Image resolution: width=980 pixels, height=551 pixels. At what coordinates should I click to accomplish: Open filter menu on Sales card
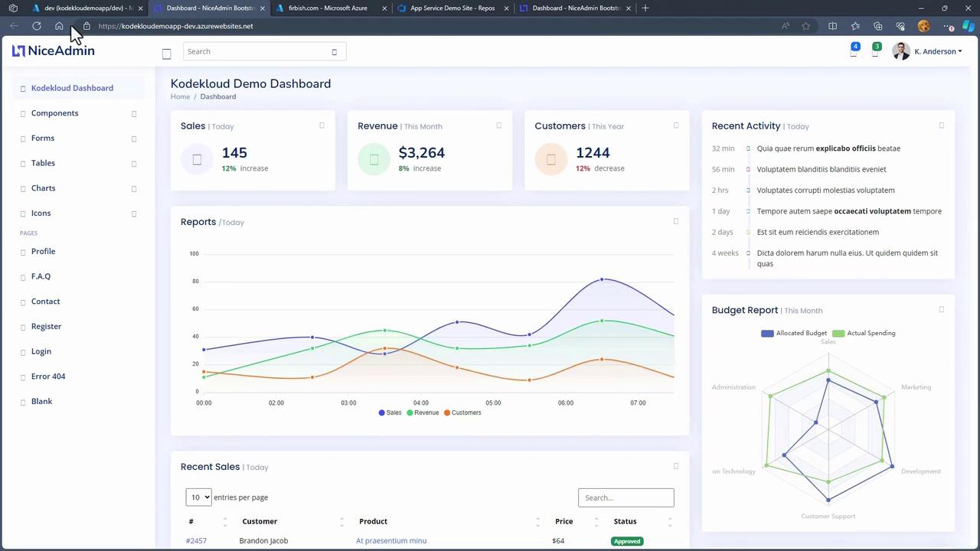(x=322, y=126)
